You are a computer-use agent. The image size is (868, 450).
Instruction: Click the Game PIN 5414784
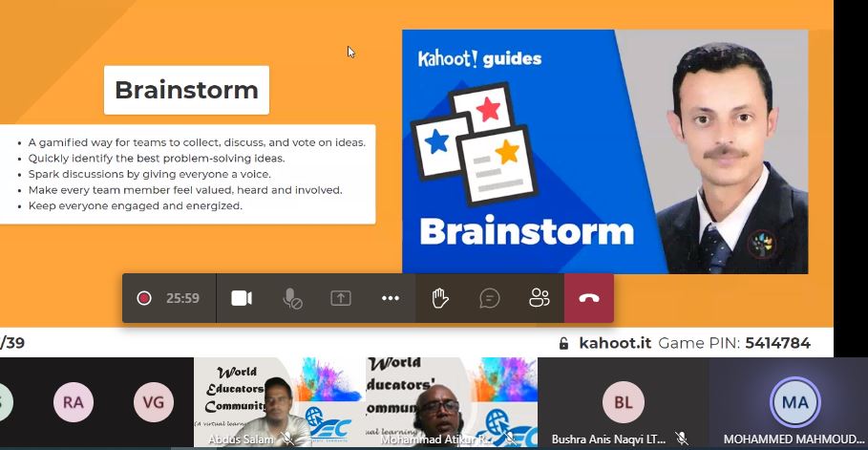[x=734, y=343]
